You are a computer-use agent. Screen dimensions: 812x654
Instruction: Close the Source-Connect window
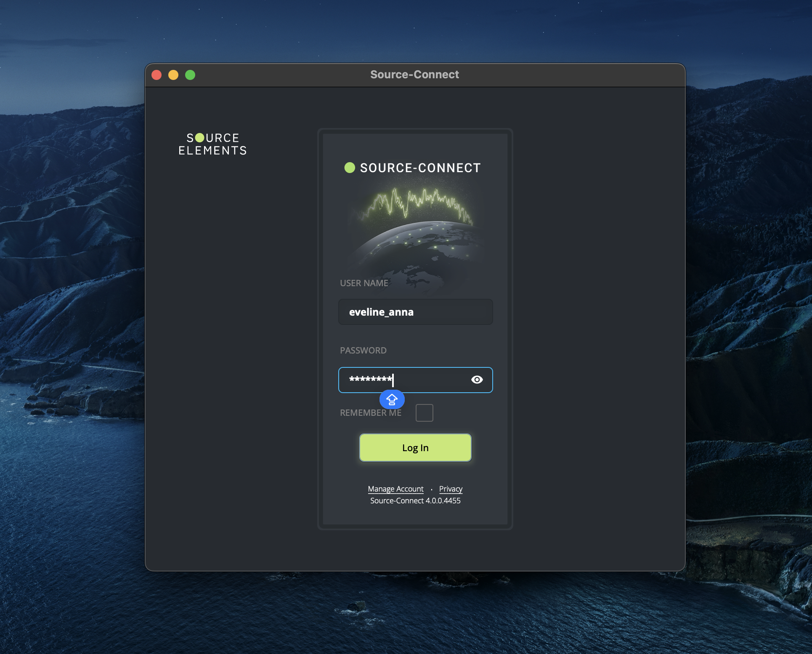tap(157, 75)
